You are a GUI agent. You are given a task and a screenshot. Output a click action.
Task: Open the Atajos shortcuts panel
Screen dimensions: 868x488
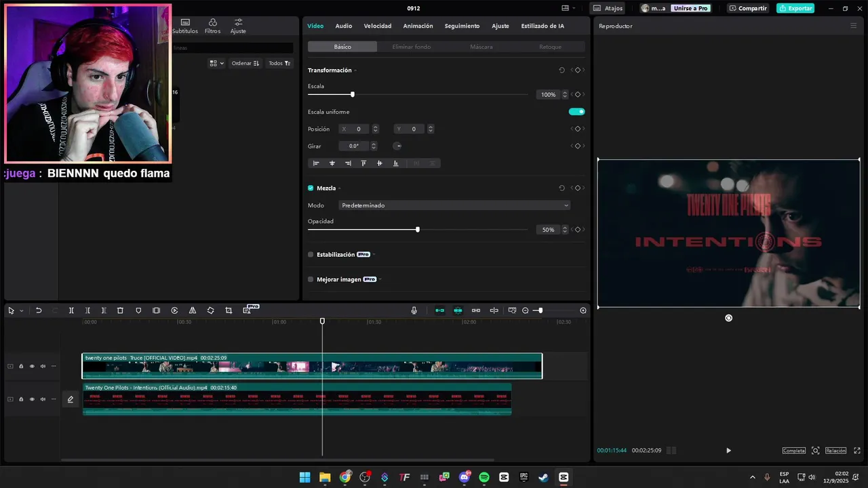coord(608,8)
